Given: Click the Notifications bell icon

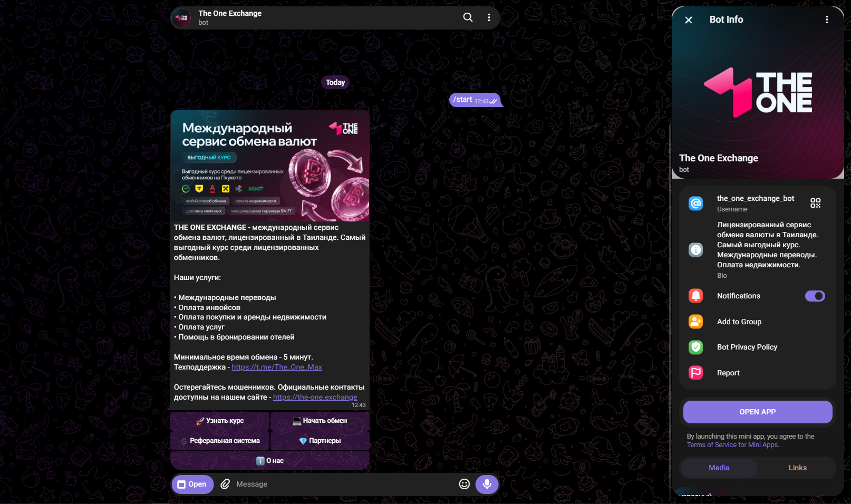Looking at the screenshot, I should pyautogui.click(x=696, y=296).
